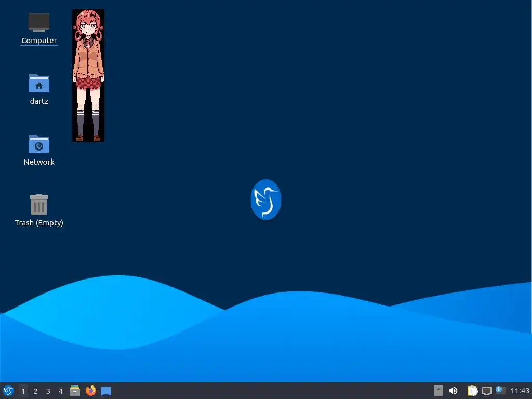
Task: Launch the file manager from quick launch
Action: click(75, 391)
